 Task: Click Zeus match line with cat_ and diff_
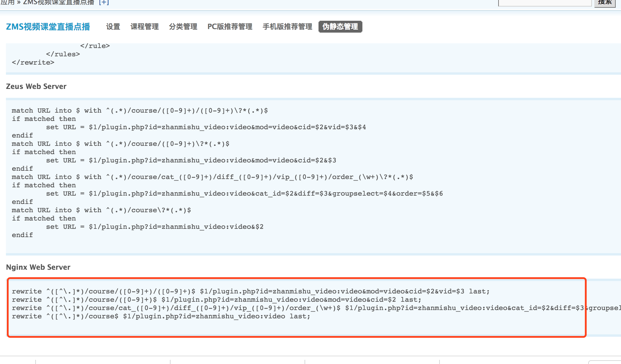point(212,177)
